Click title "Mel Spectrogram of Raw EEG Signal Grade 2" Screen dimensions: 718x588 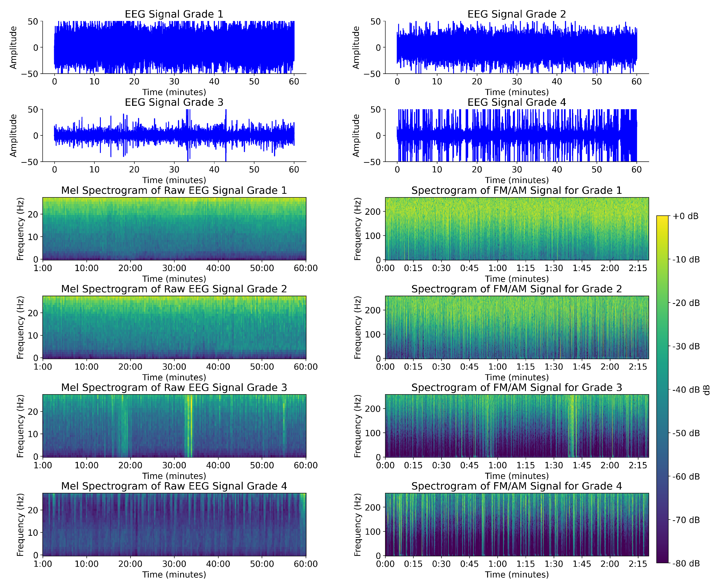174,289
